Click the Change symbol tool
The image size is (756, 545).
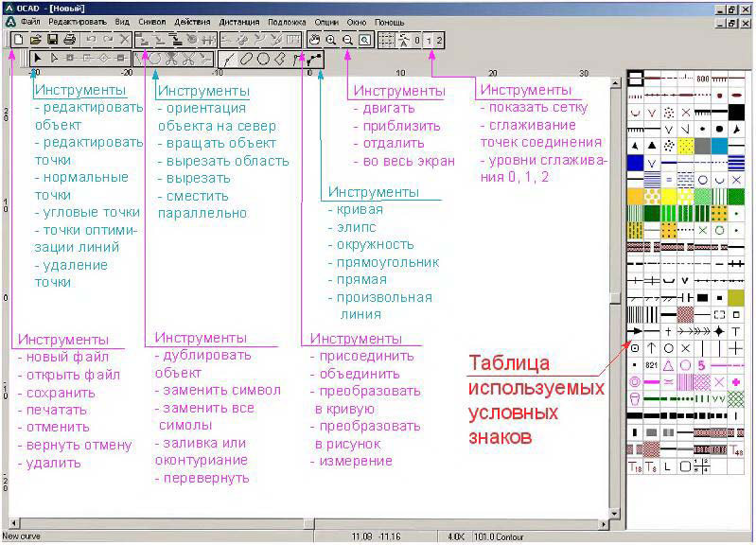point(159,40)
